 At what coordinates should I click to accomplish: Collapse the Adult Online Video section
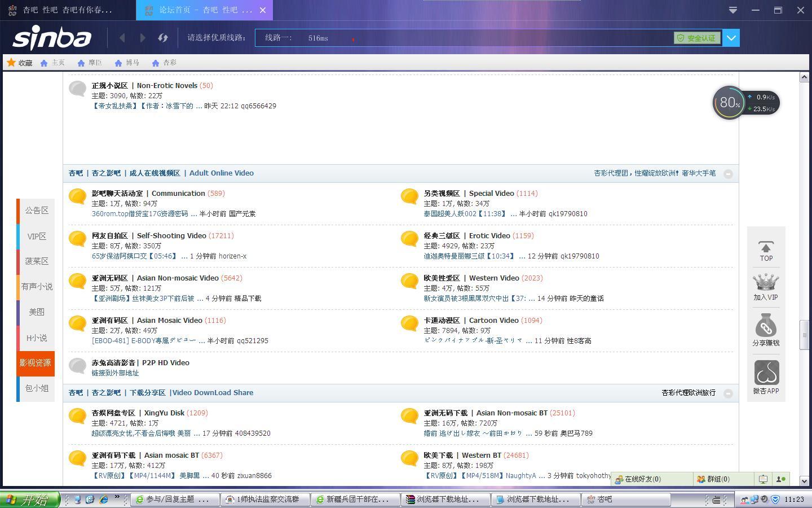(728, 174)
